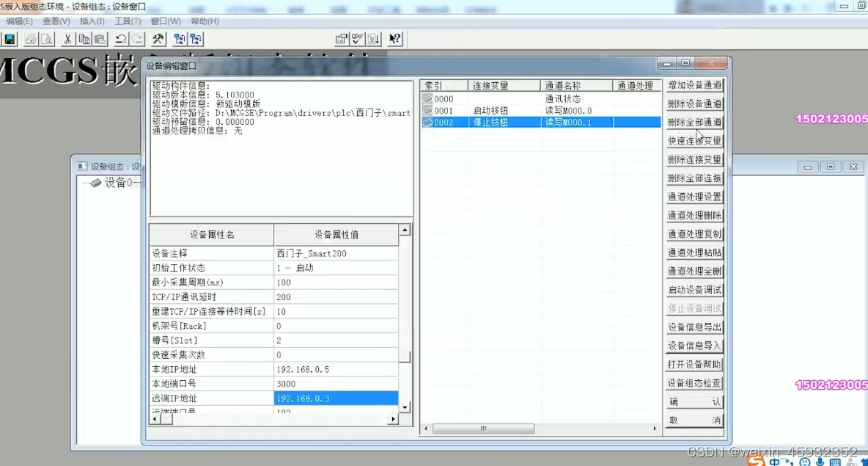Click the 通道处理粘贴 button
Image resolution: width=868 pixels, height=466 pixels.
click(694, 252)
